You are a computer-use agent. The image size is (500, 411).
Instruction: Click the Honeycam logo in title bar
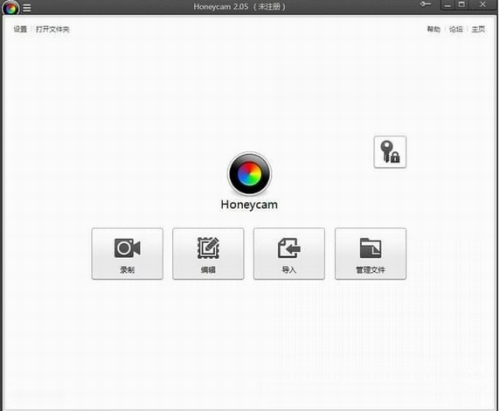(11, 8)
